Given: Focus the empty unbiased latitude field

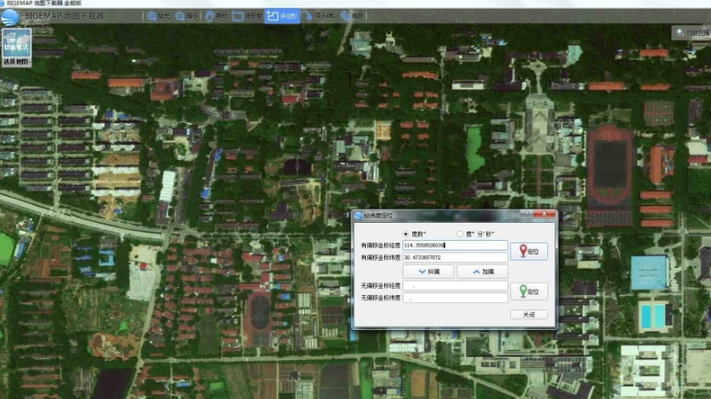Looking at the screenshot, I should (x=455, y=298).
